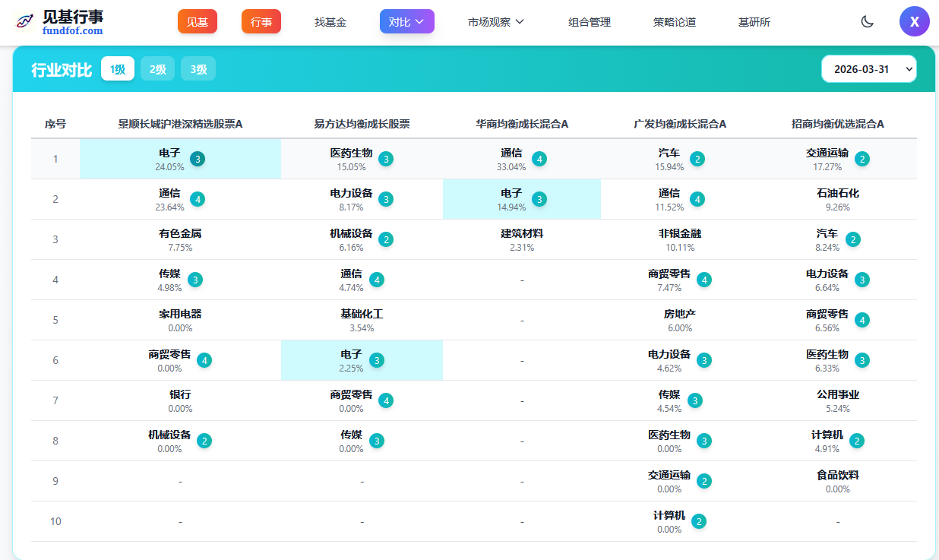The image size is (939, 560).
Task: Expand the 对比 dropdown menu
Action: [406, 21]
